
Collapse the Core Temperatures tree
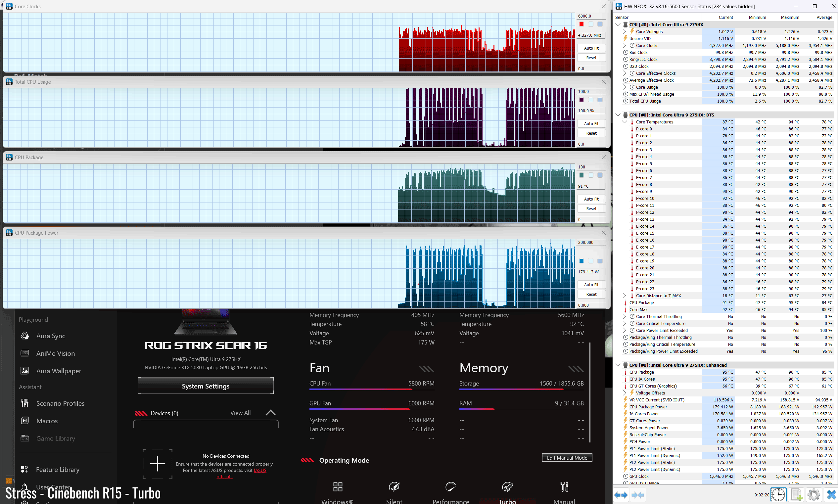coord(624,121)
